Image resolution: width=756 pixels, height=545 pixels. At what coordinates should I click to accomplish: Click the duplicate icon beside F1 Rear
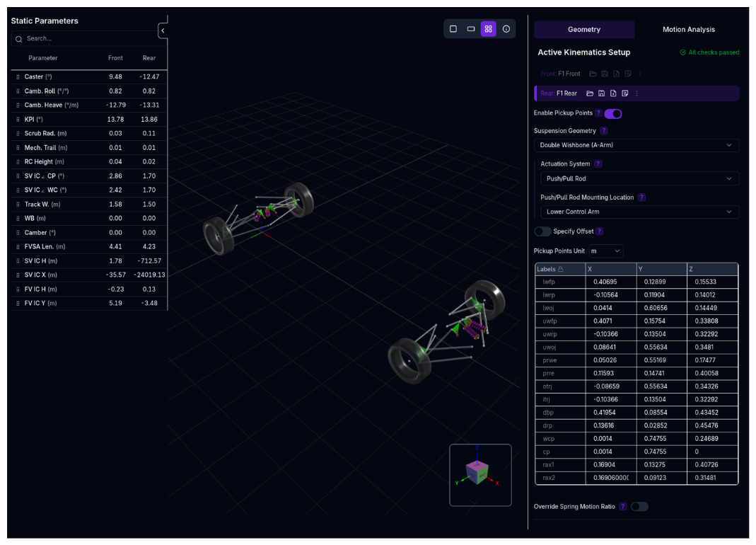pos(625,93)
